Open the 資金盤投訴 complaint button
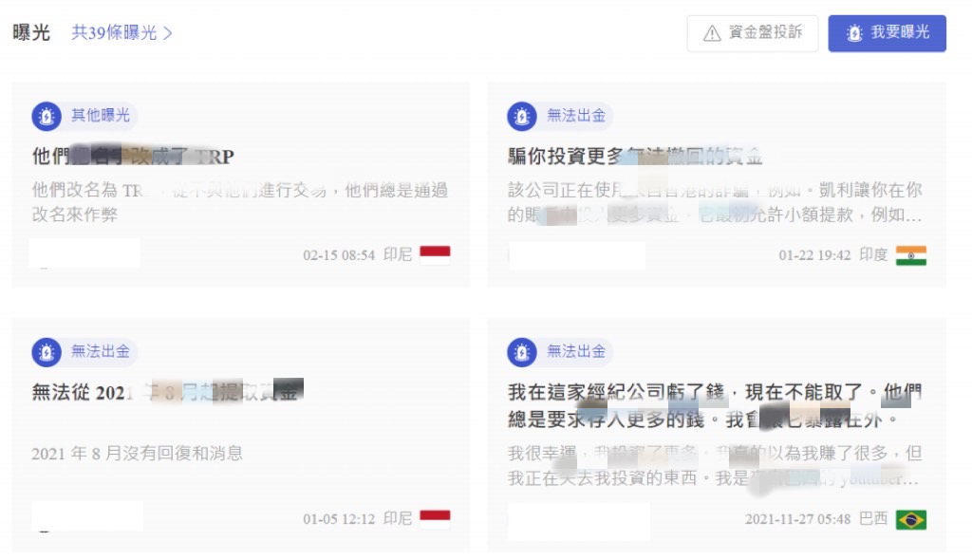 coord(752,33)
